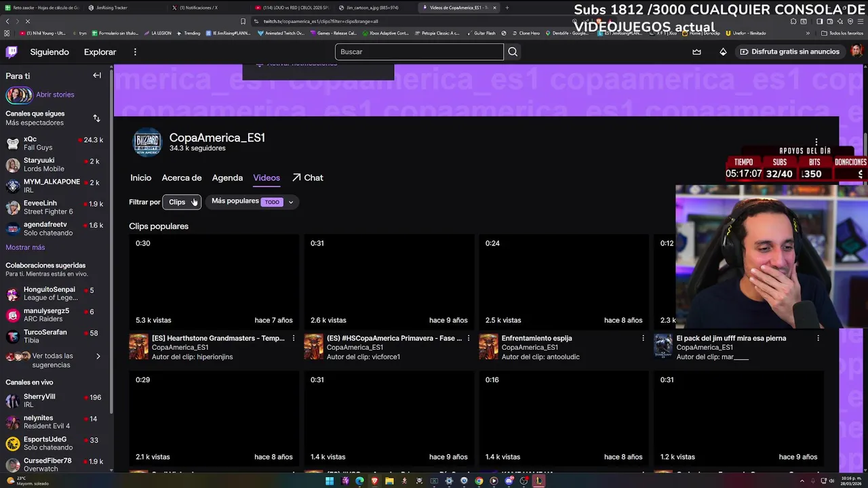Click Abrir stories
Image resolution: width=868 pixels, height=488 pixels.
click(x=55, y=95)
